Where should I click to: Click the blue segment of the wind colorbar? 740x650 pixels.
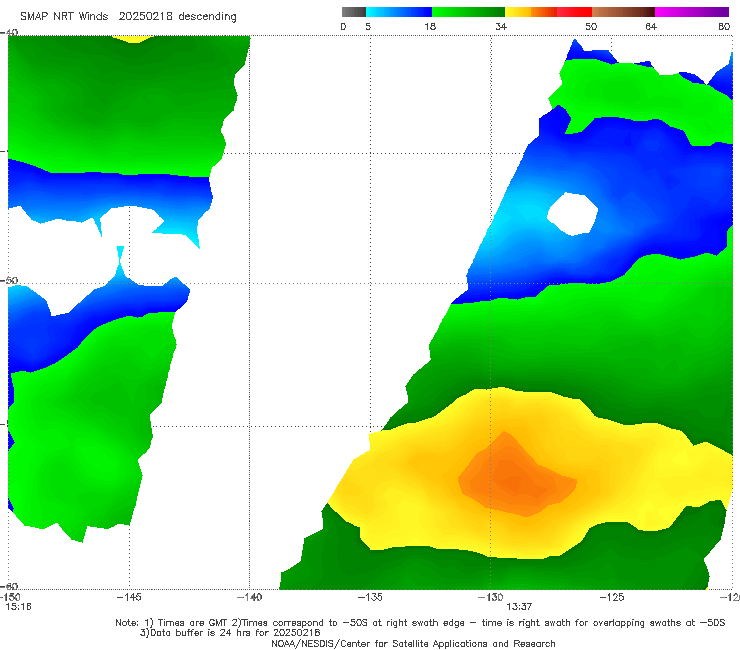399,12
